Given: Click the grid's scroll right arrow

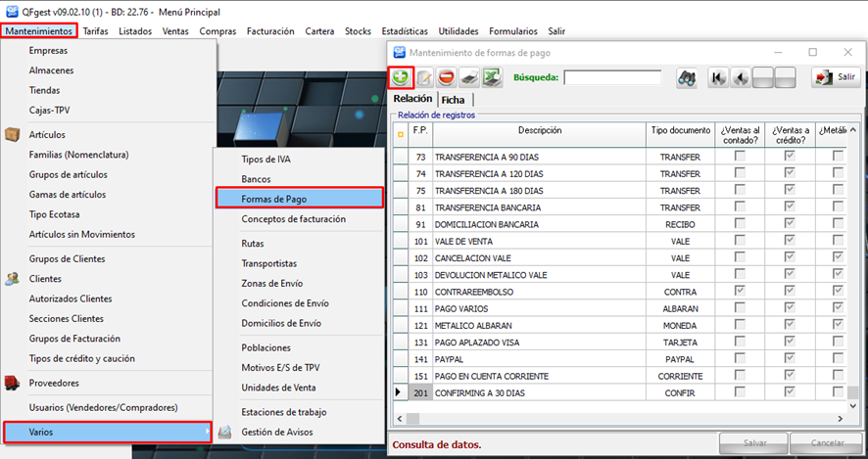Looking at the screenshot, I should click(x=841, y=419).
